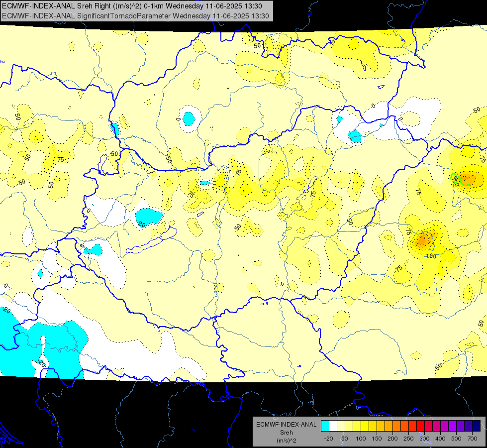Click the 300 value under the legend bar
Viewport: 487px width, 448px height.
pos(424,439)
